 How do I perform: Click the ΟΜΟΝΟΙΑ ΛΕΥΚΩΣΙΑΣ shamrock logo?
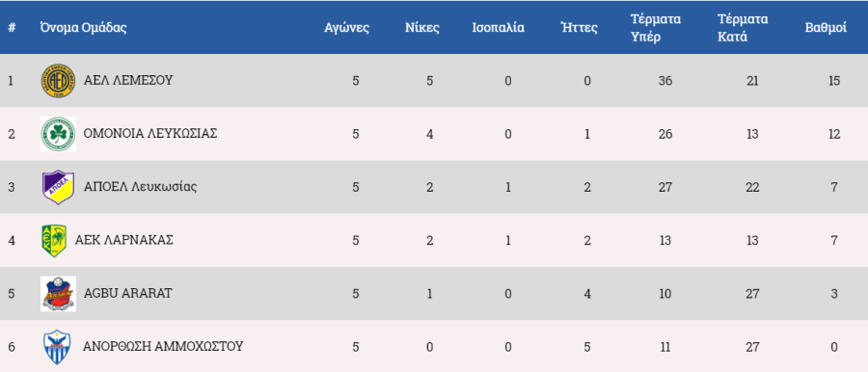point(58,134)
